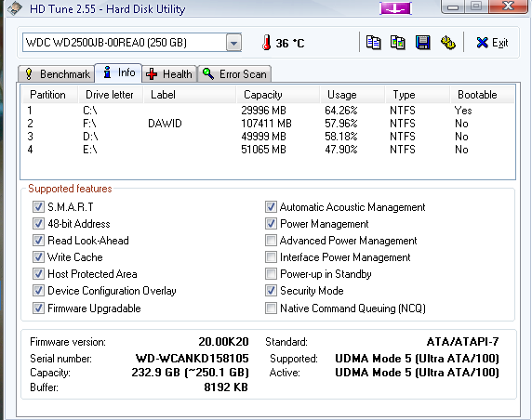The image size is (532, 420).
Task: Toggle the Automatic Acoustic Management checkbox
Action: coord(271,207)
